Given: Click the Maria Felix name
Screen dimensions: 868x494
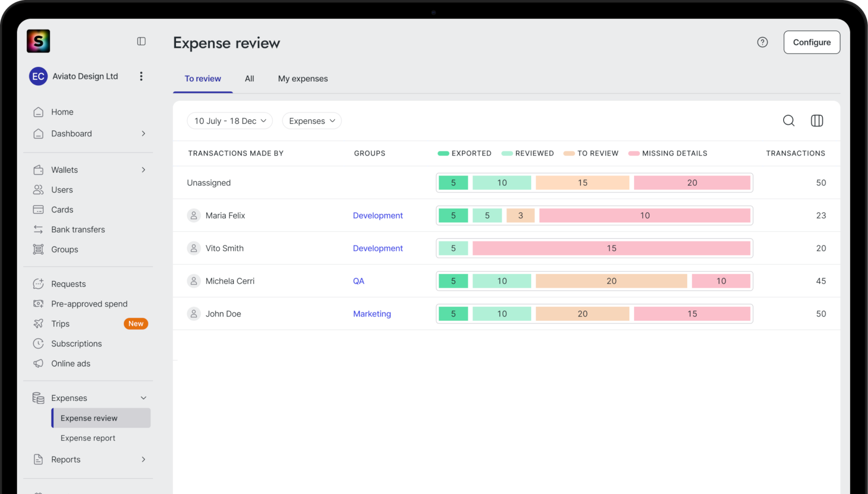Looking at the screenshot, I should point(225,215).
